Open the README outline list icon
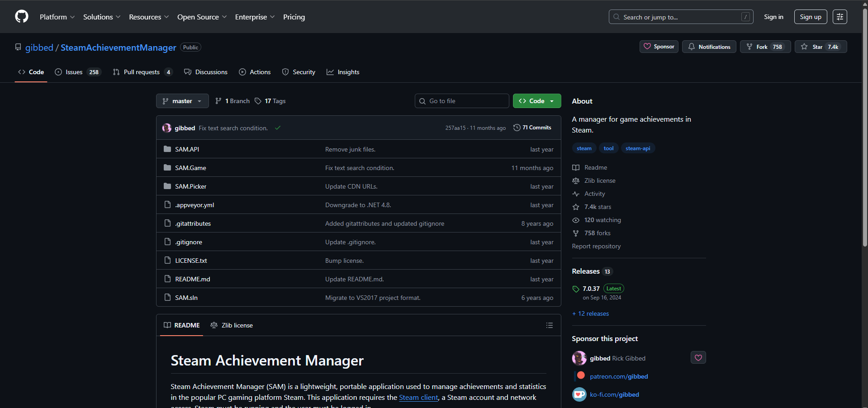This screenshot has width=868, height=408. coord(550,325)
